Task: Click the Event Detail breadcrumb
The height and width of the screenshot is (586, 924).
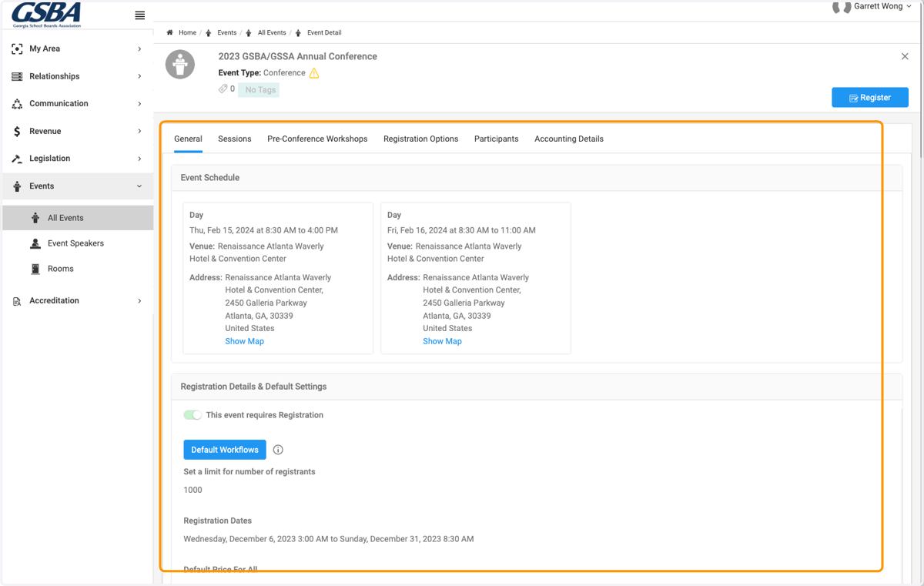Action: click(x=324, y=32)
